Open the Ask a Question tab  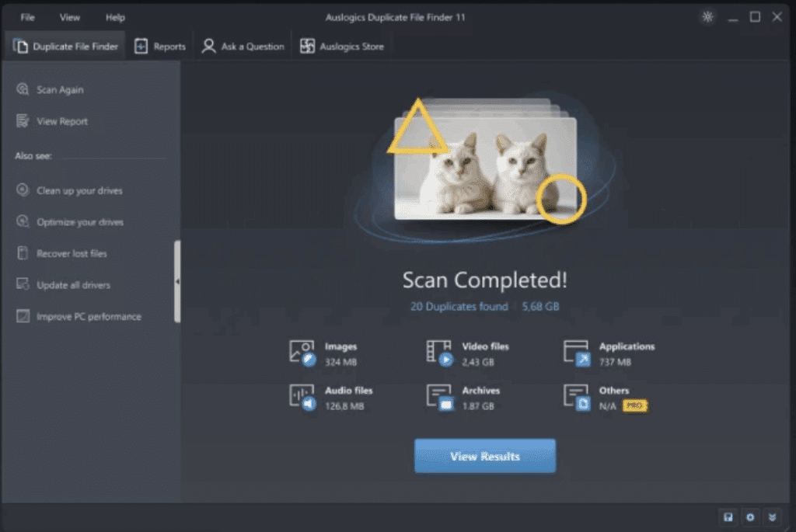[243, 46]
